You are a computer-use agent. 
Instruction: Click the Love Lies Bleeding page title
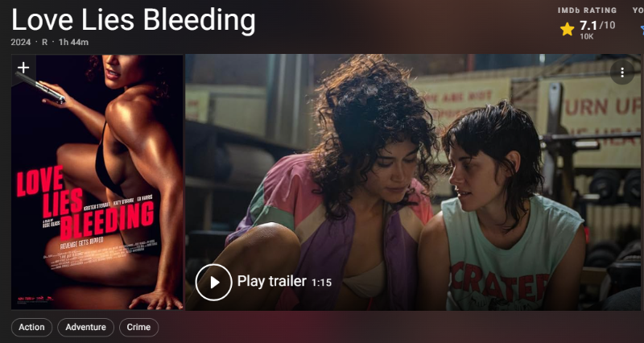(x=134, y=20)
